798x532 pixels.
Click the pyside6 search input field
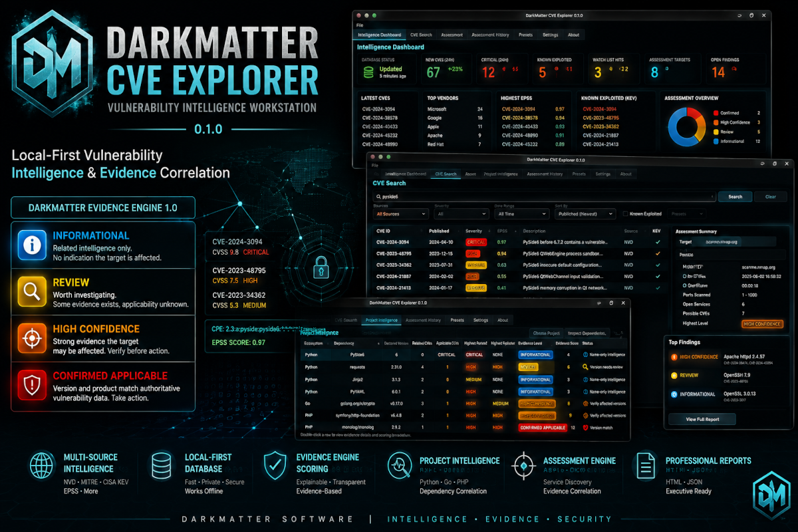544,197
